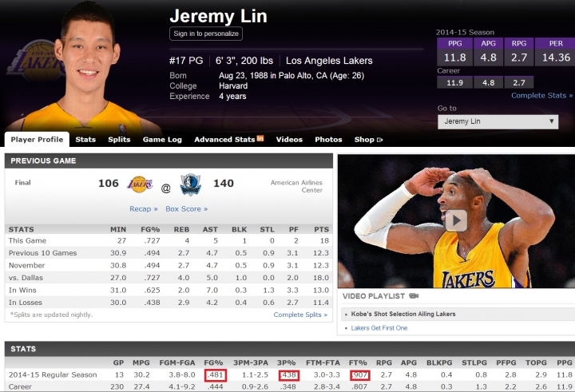This screenshot has height=392, width=575.
Task: Open the Game Log tab
Action: (x=162, y=140)
